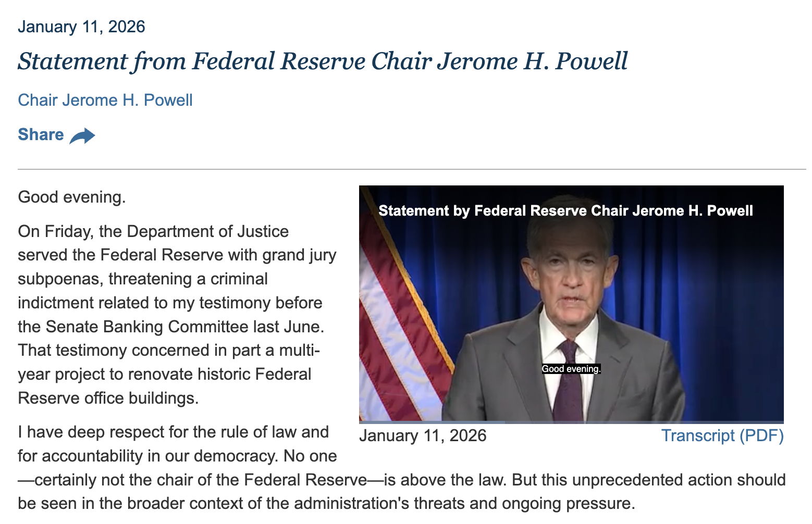The height and width of the screenshot is (524, 812).
Task: Click the date shown below the video
Action: (x=423, y=435)
